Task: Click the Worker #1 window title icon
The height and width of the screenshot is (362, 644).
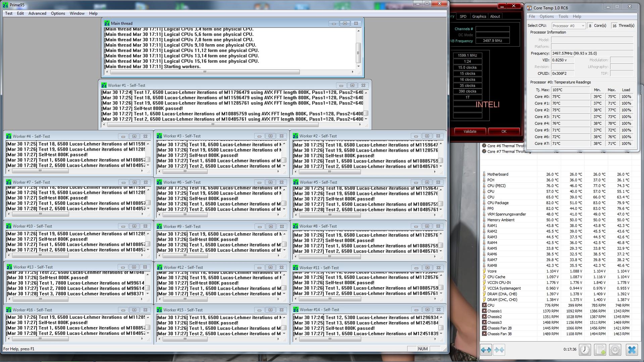Action: (104, 85)
